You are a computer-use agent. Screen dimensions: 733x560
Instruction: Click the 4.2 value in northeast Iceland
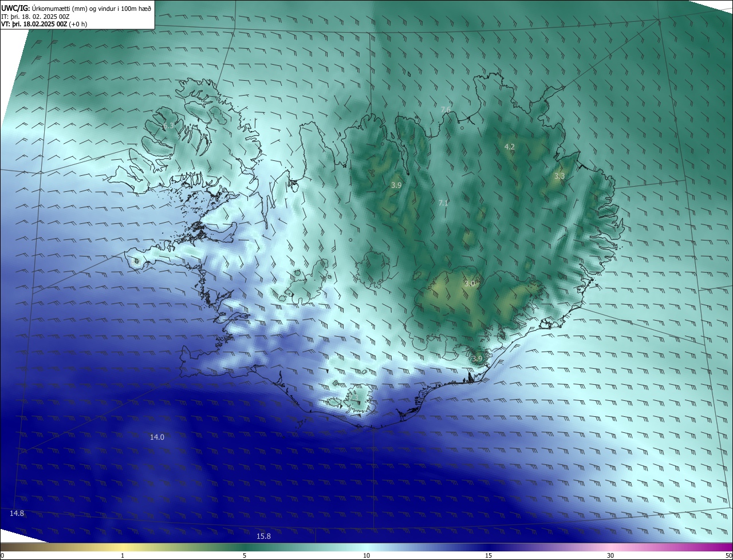coord(509,147)
